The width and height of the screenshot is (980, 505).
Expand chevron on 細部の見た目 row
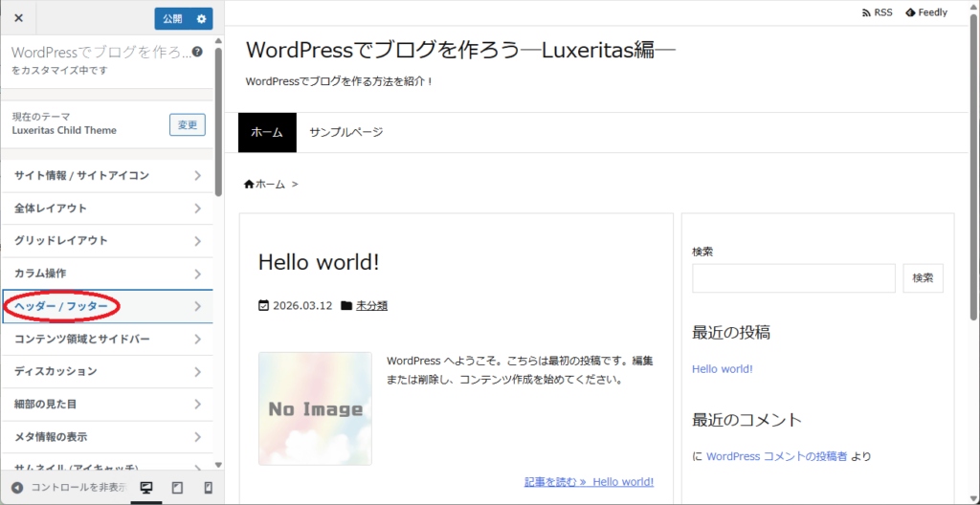pos(197,405)
